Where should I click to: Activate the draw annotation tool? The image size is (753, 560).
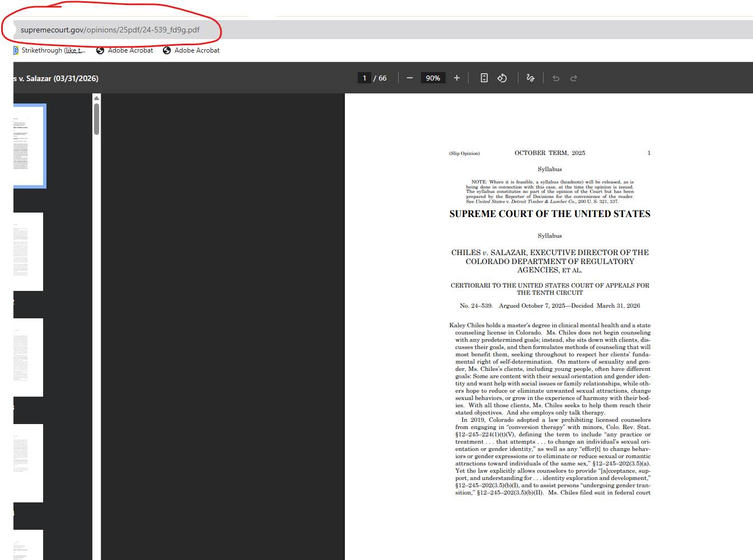point(530,78)
